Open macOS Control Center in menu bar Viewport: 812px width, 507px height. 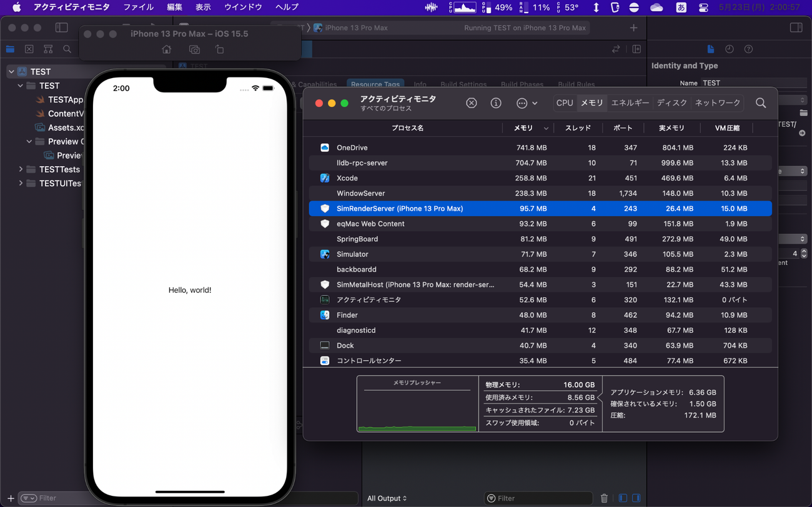pyautogui.click(x=703, y=7)
